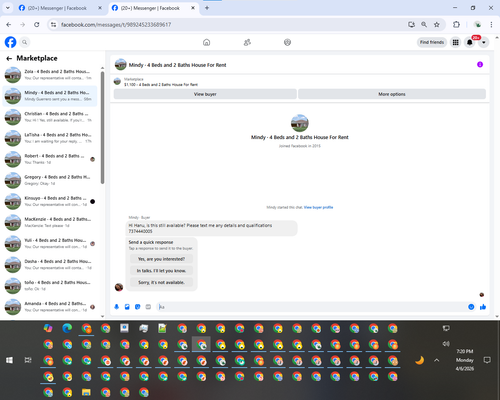The height and width of the screenshot is (400, 500).
Task: Open the Facebook menu grid icon
Action: click(x=455, y=42)
